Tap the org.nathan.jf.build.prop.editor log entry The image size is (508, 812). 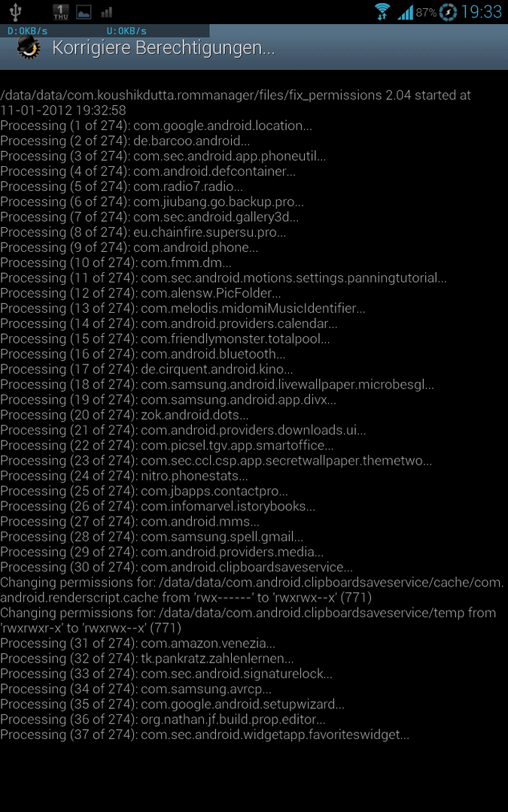pyautogui.click(x=163, y=720)
